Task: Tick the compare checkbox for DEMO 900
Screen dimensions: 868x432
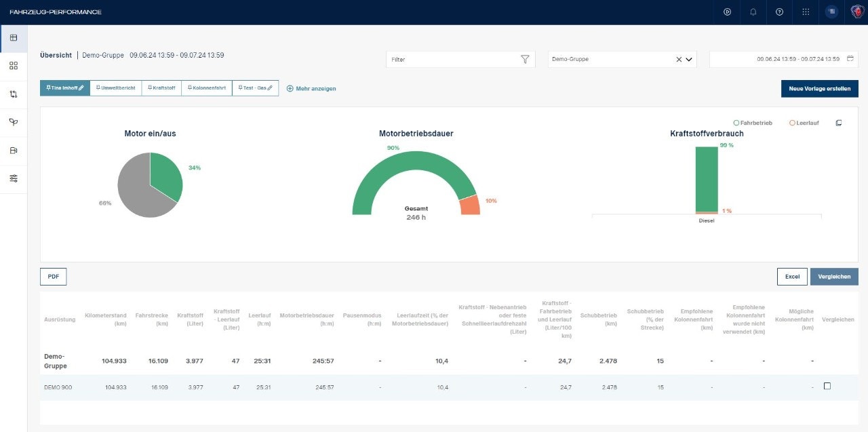Action: click(827, 386)
